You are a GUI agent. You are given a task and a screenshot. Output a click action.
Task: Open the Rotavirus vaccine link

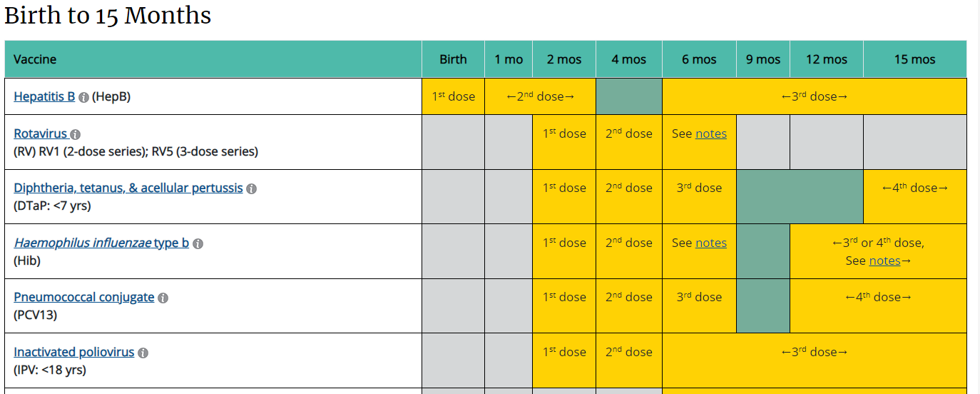coord(40,133)
